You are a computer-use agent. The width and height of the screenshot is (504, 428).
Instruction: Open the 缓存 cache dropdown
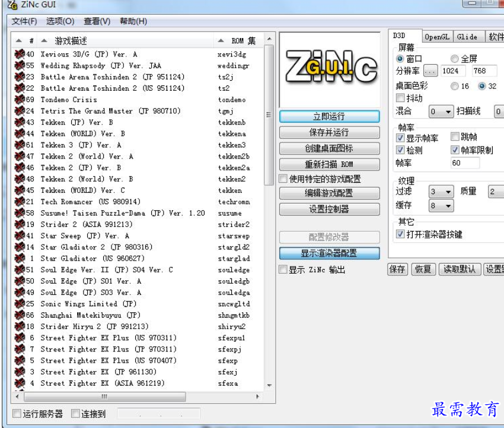coord(441,205)
